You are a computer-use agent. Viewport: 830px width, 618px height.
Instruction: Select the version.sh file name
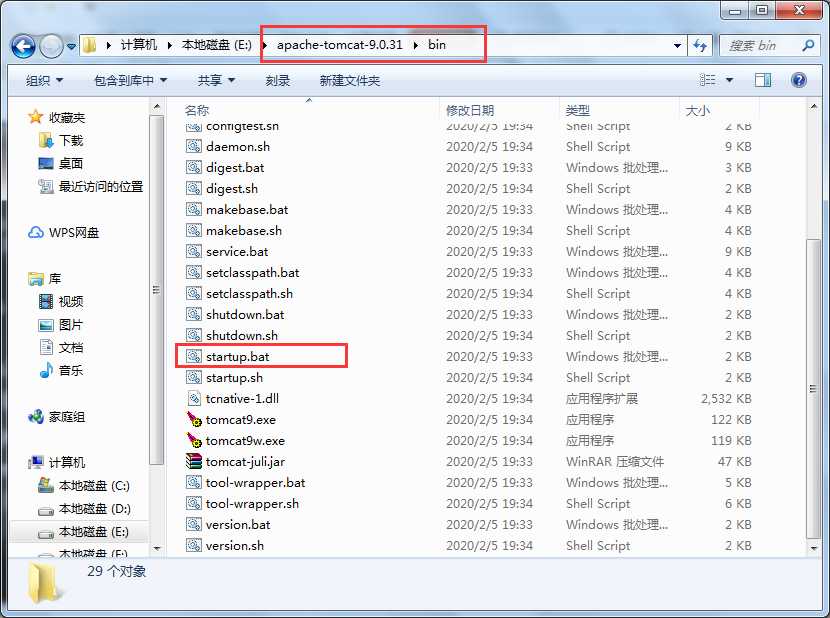(x=234, y=545)
